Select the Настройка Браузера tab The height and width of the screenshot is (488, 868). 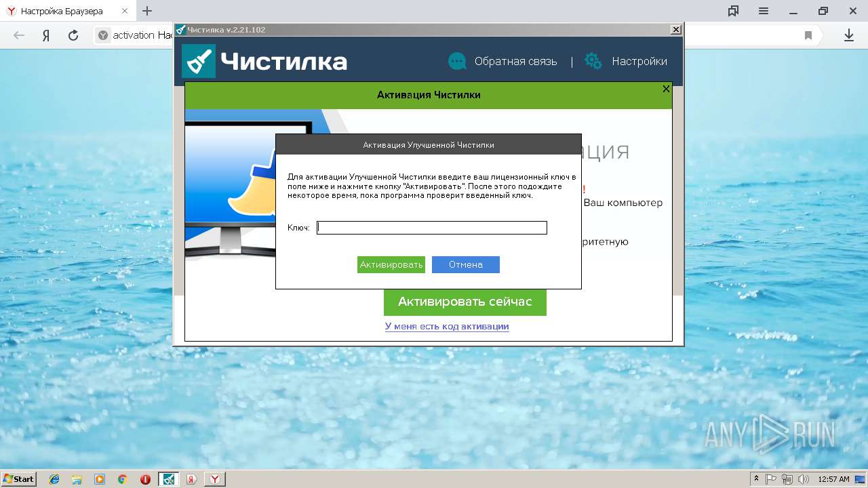pos(68,11)
